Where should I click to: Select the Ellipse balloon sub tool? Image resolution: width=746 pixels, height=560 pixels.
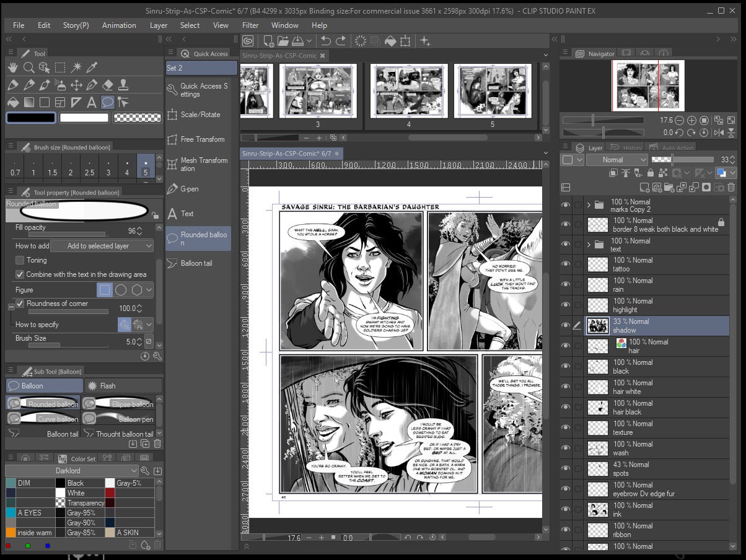point(122,404)
